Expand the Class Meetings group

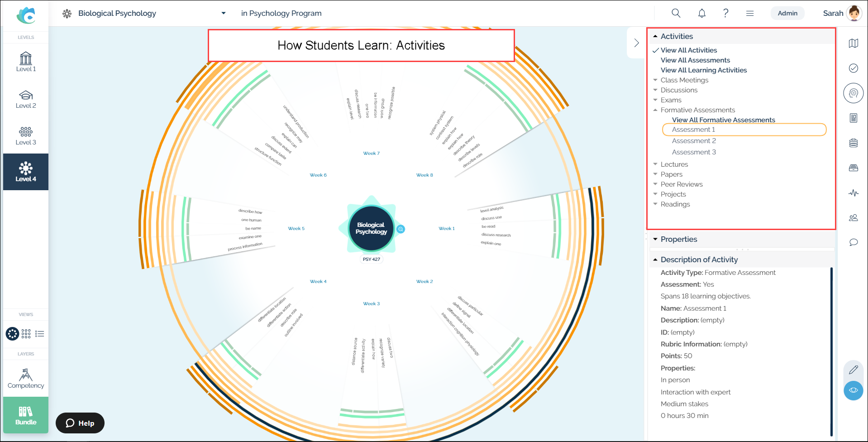pos(684,80)
